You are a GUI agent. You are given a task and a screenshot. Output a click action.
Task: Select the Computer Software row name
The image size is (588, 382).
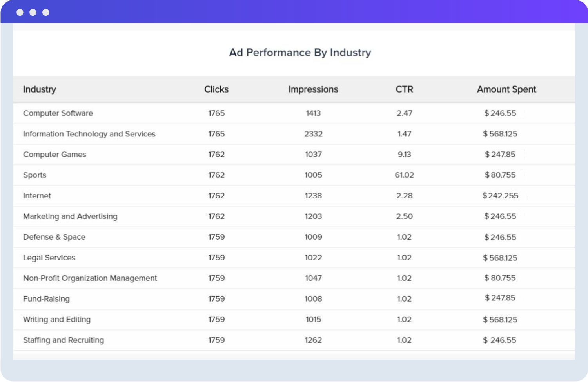[58, 113]
